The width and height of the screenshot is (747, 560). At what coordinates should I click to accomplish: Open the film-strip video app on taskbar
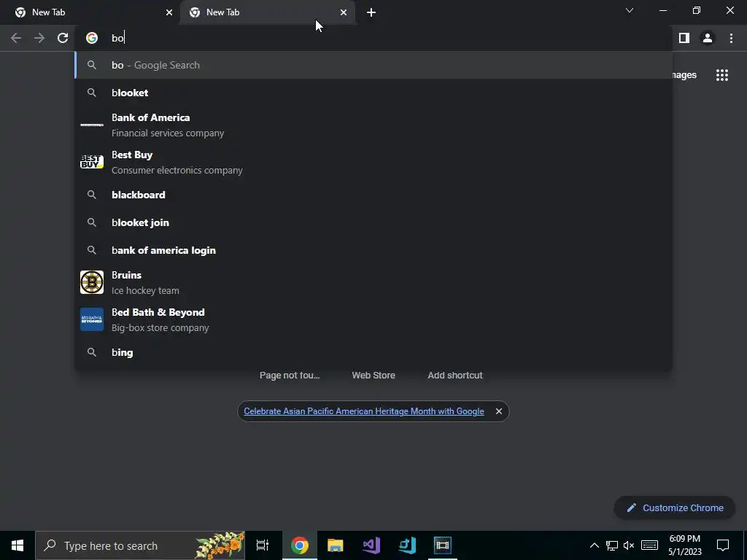coord(443,545)
